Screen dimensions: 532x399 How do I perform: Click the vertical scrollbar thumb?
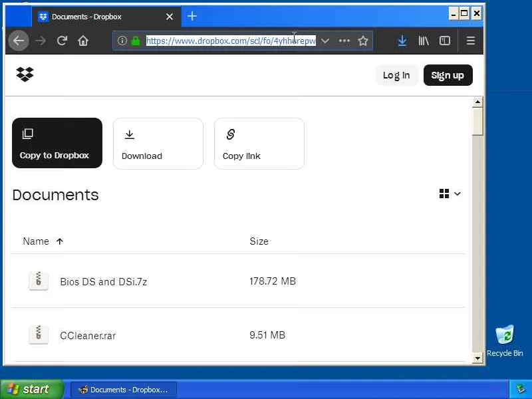pos(477,122)
